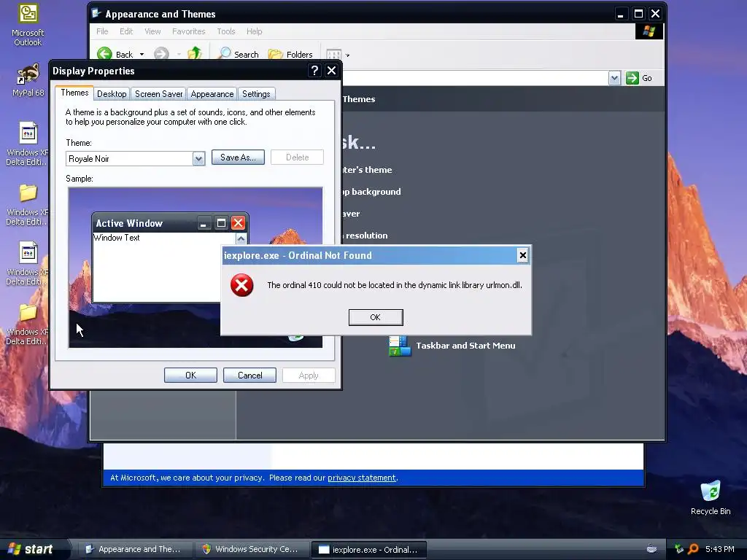This screenshot has height=560, width=747.
Task: Click the tray icon left of separator
Action: click(651, 549)
